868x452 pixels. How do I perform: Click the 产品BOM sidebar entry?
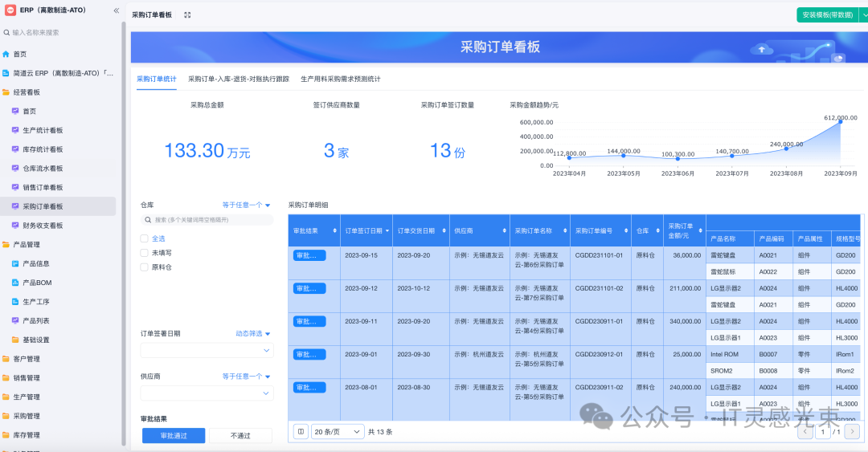35,283
